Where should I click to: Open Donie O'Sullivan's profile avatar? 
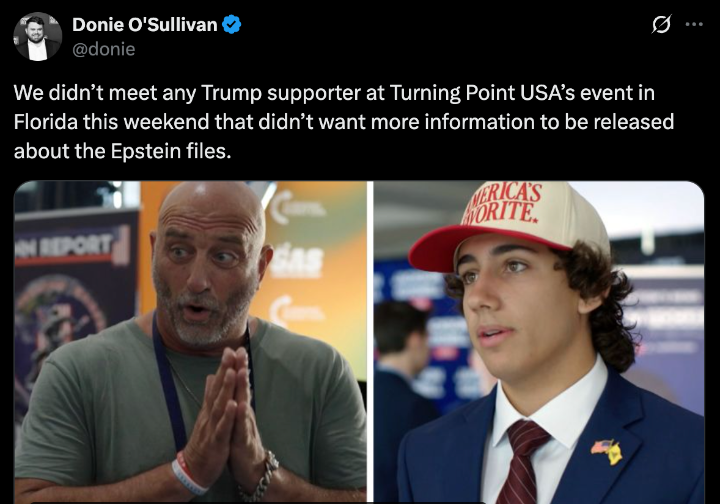pyautogui.click(x=37, y=36)
